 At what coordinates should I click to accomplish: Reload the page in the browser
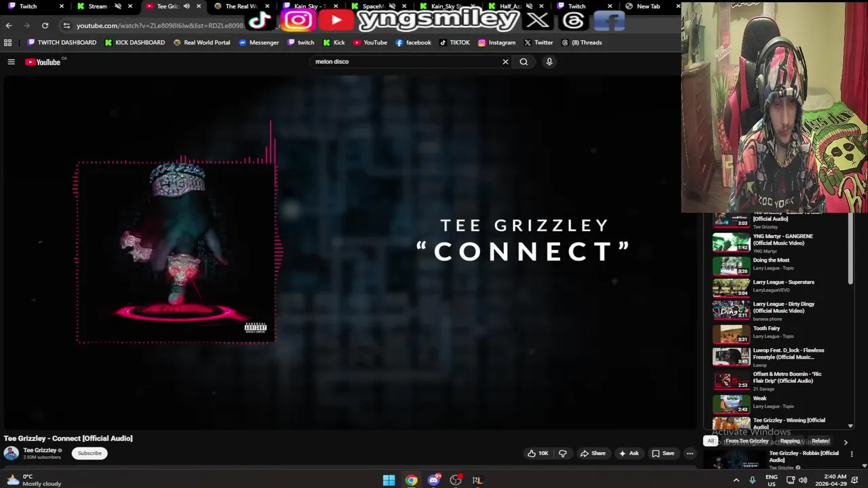pyautogui.click(x=45, y=26)
